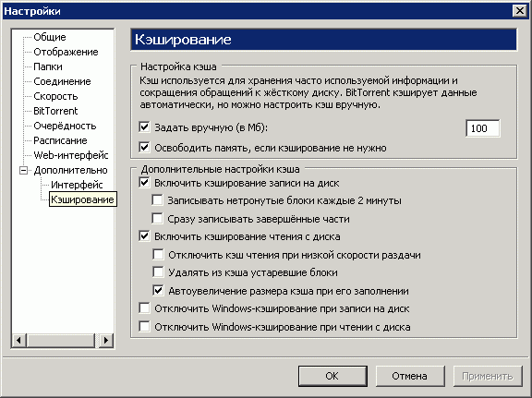Click the Отмена button
This screenshot has width=532, height=398.
coord(410,376)
